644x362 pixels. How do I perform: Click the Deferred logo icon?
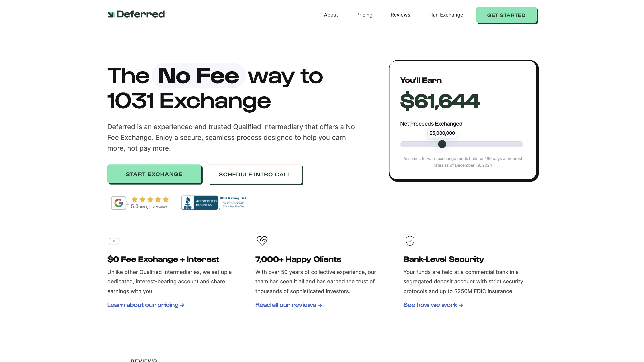(x=111, y=15)
